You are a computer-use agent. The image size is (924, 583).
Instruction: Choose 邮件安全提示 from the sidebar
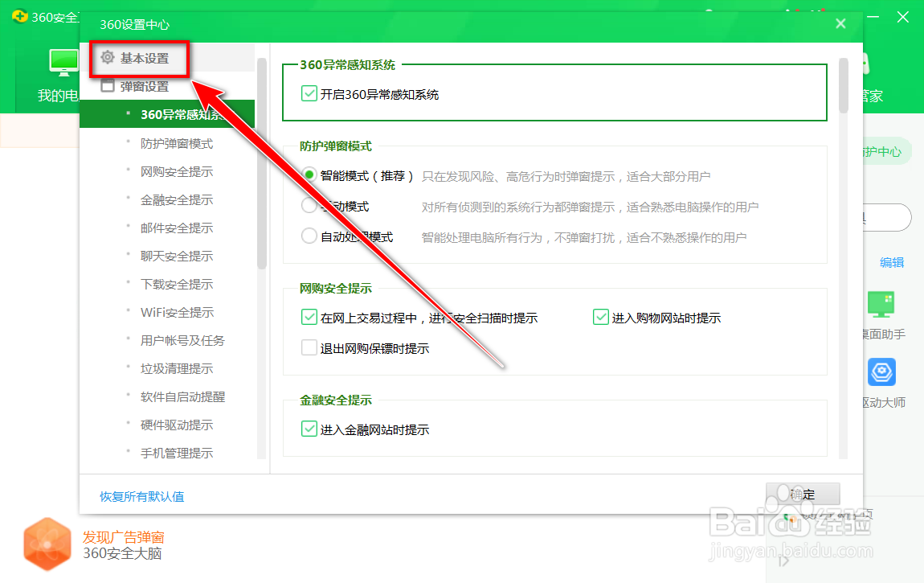(x=176, y=228)
